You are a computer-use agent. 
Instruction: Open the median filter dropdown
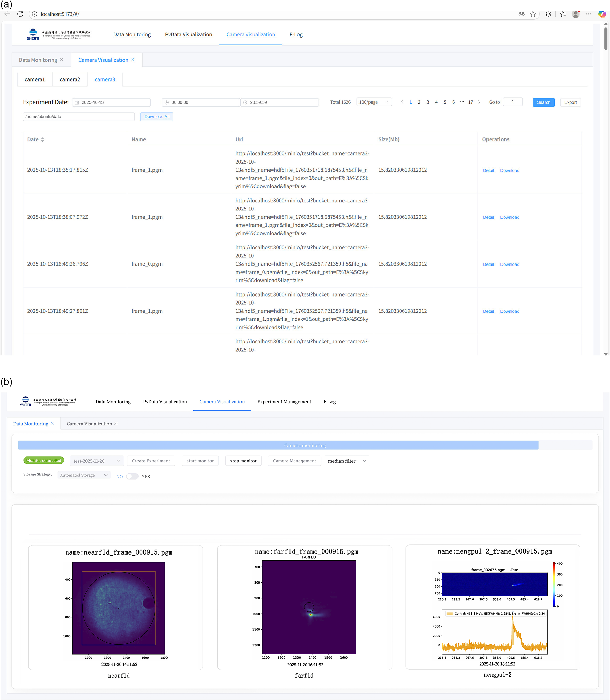point(347,461)
